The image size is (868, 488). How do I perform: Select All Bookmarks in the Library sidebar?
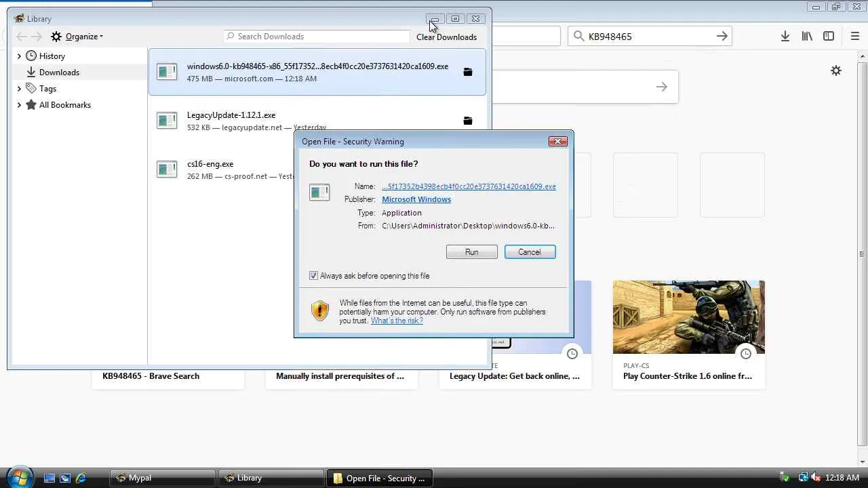[x=64, y=105]
